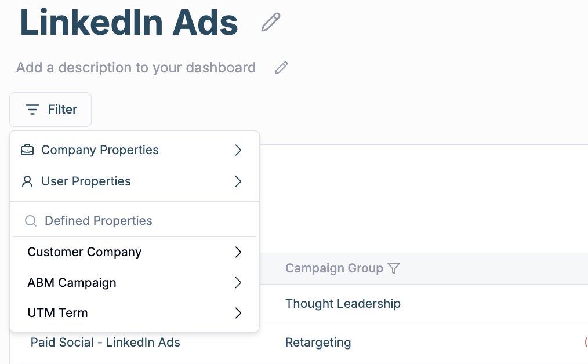This screenshot has width=588, height=364.
Task: Click the pencil icon beside LinkedIn Ads title
Action: coord(271,23)
